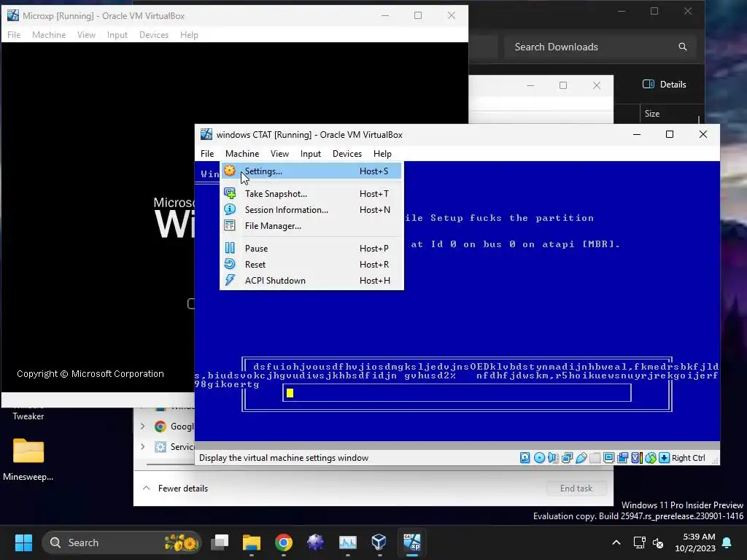The width and height of the screenshot is (747, 560).
Task: Select Tweaker desktop shortcut label
Action: (28, 416)
